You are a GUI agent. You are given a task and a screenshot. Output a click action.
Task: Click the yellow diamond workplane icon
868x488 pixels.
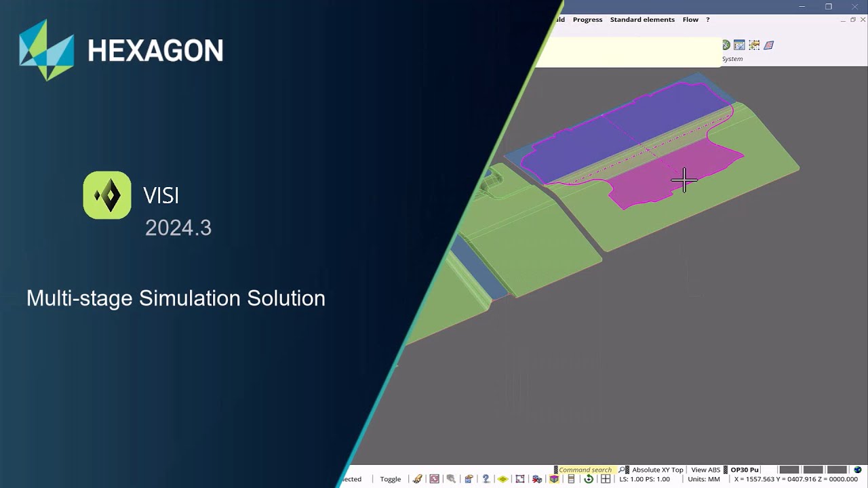point(502,479)
